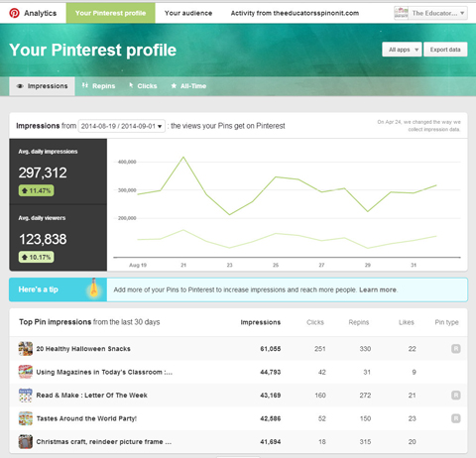Click Christmas craft reindeer pin thumbnail
The height and width of the screenshot is (458, 476).
point(26,442)
